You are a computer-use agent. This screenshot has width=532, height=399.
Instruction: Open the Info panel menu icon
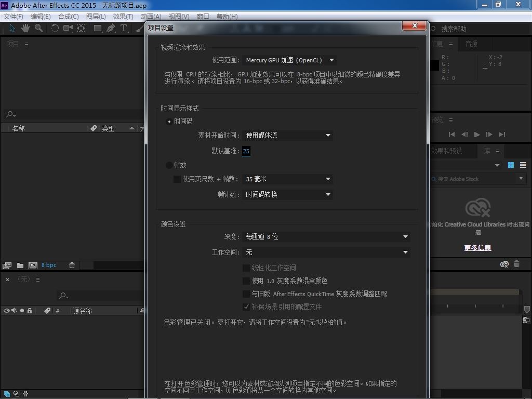coord(451,44)
